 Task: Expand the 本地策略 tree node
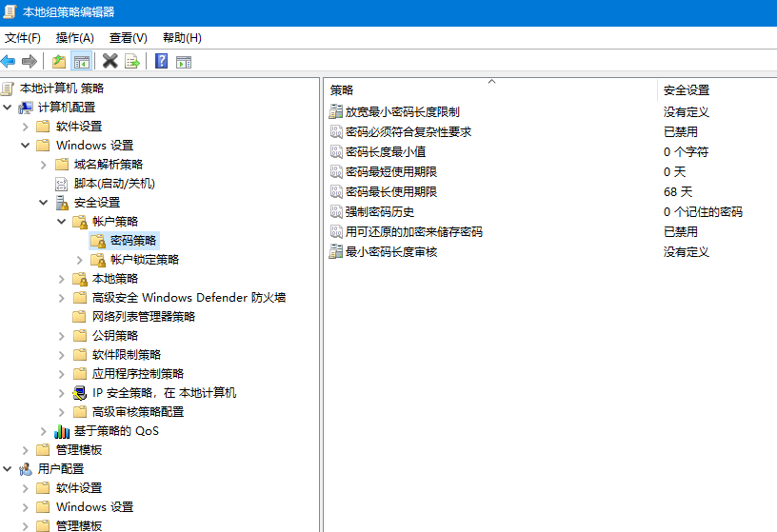[62, 279]
